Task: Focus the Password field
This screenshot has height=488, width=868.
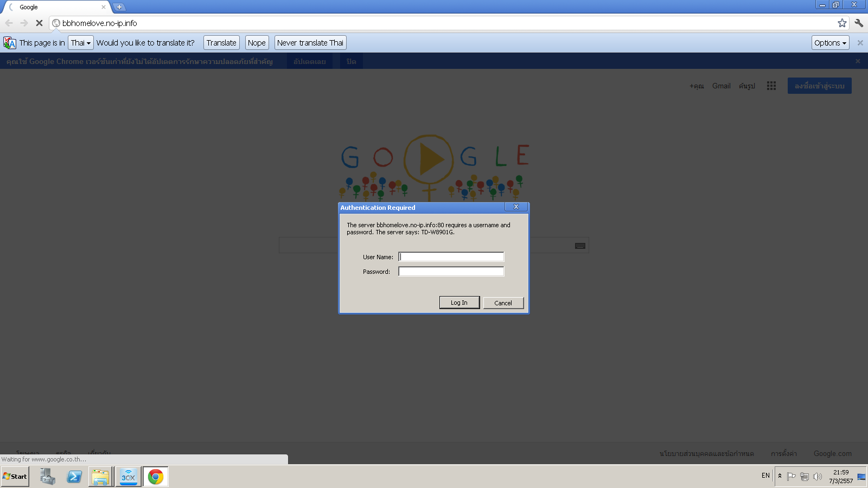Action: [x=451, y=272]
